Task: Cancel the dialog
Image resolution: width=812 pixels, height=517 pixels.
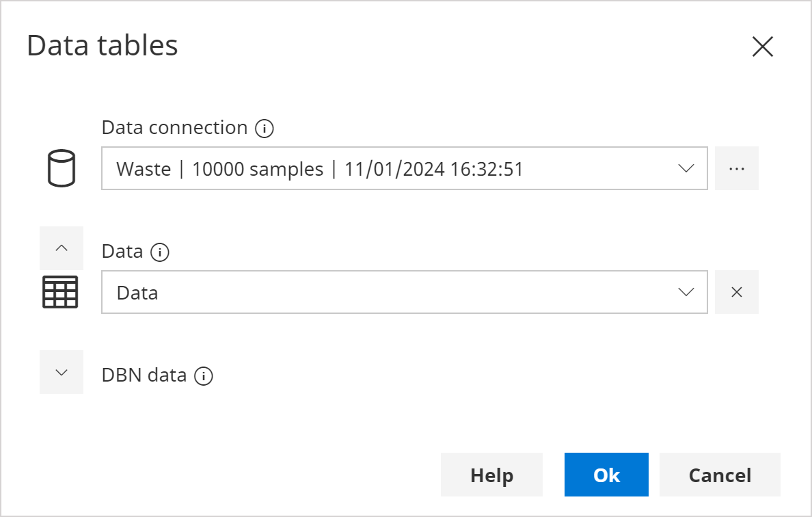Action: point(719,475)
